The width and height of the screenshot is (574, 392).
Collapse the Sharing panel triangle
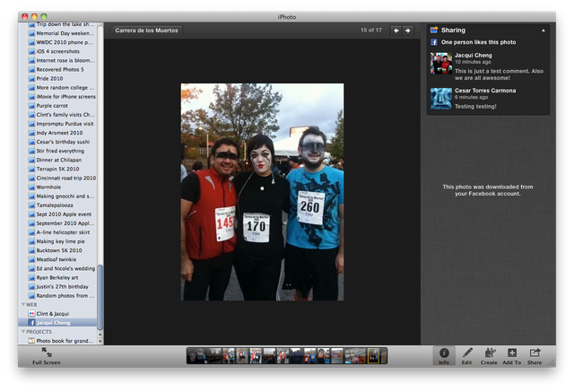click(544, 30)
